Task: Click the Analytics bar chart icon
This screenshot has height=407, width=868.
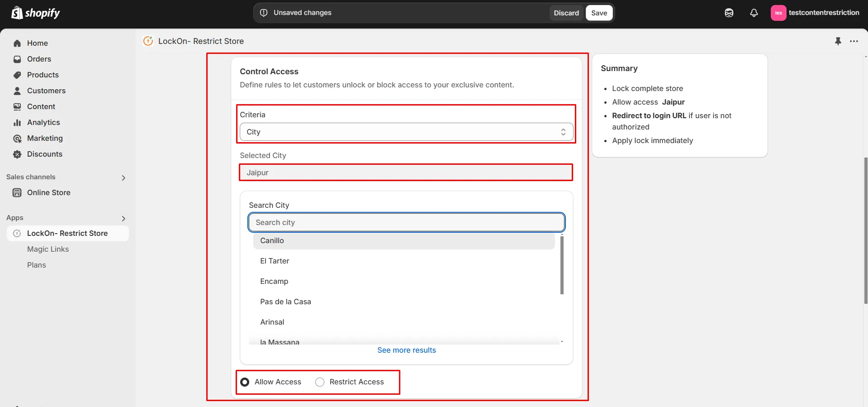Action: (x=17, y=122)
